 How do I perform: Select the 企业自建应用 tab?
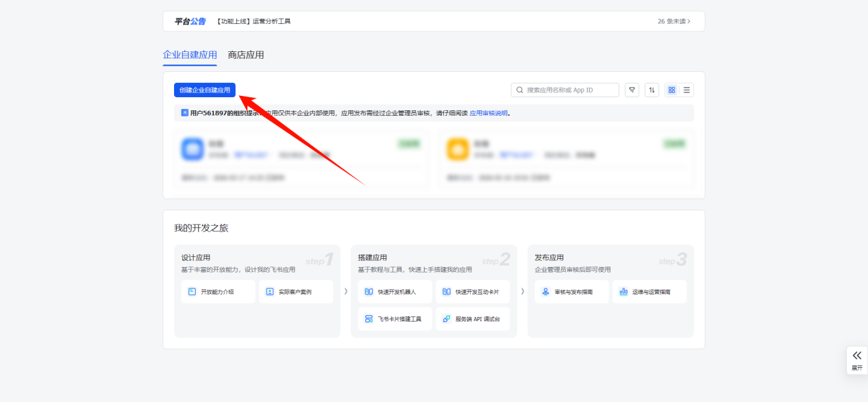(190, 55)
